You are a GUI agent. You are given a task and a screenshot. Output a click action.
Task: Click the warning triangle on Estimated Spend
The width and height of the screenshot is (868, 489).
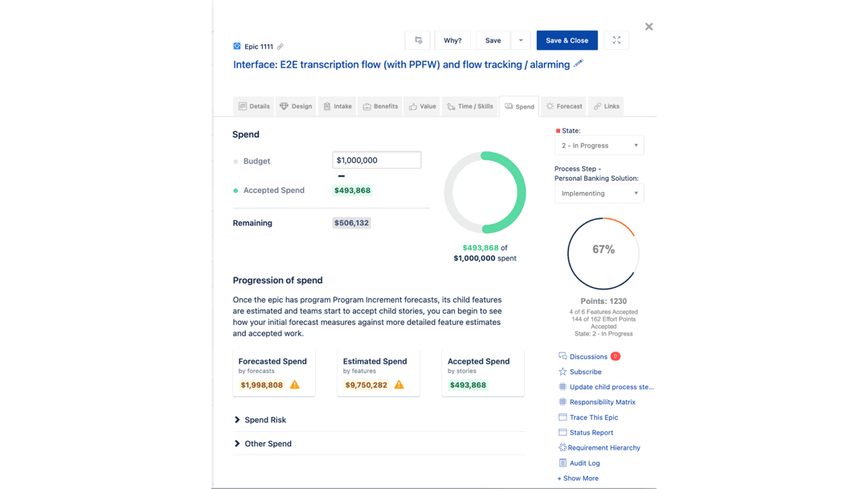[399, 385]
